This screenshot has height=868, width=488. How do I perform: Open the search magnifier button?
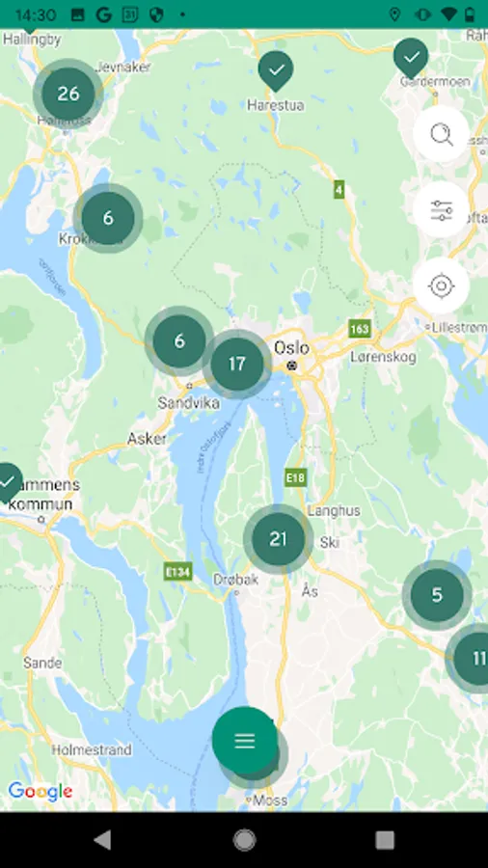(x=441, y=134)
